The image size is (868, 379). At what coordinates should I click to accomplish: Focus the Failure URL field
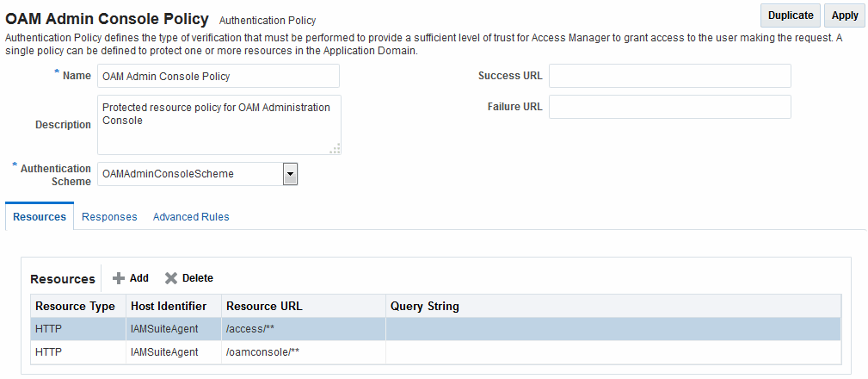click(670, 107)
